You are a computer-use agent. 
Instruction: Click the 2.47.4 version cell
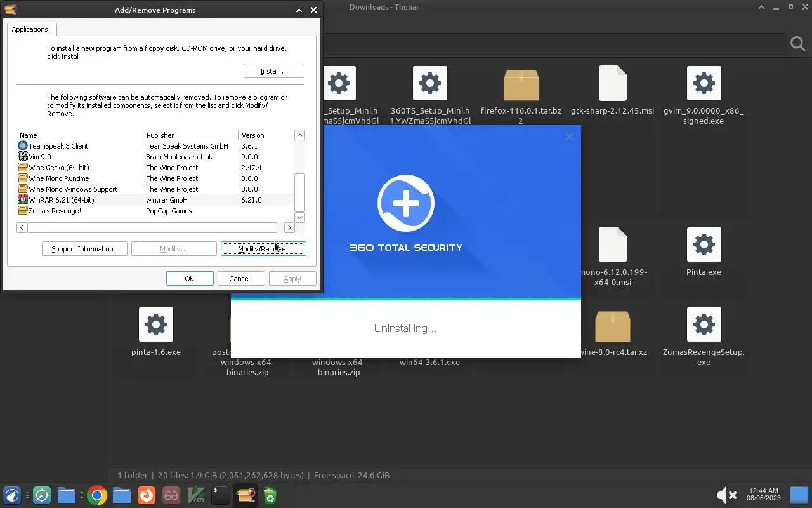(x=251, y=168)
